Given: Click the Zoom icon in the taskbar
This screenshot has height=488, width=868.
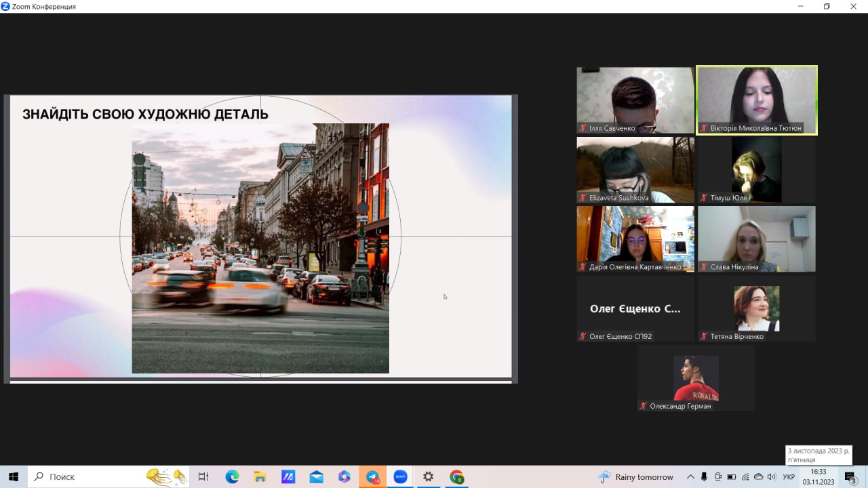Looking at the screenshot, I should click(400, 476).
